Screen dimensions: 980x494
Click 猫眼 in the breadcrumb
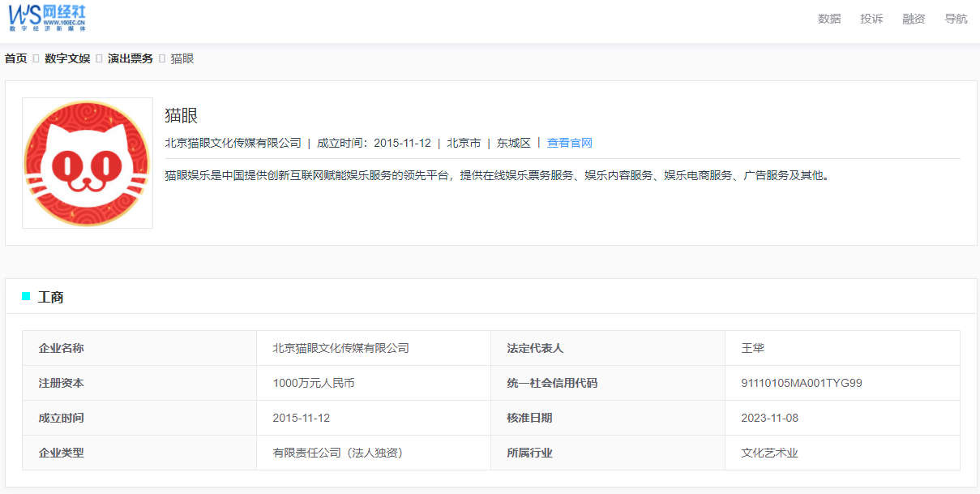[182, 58]
